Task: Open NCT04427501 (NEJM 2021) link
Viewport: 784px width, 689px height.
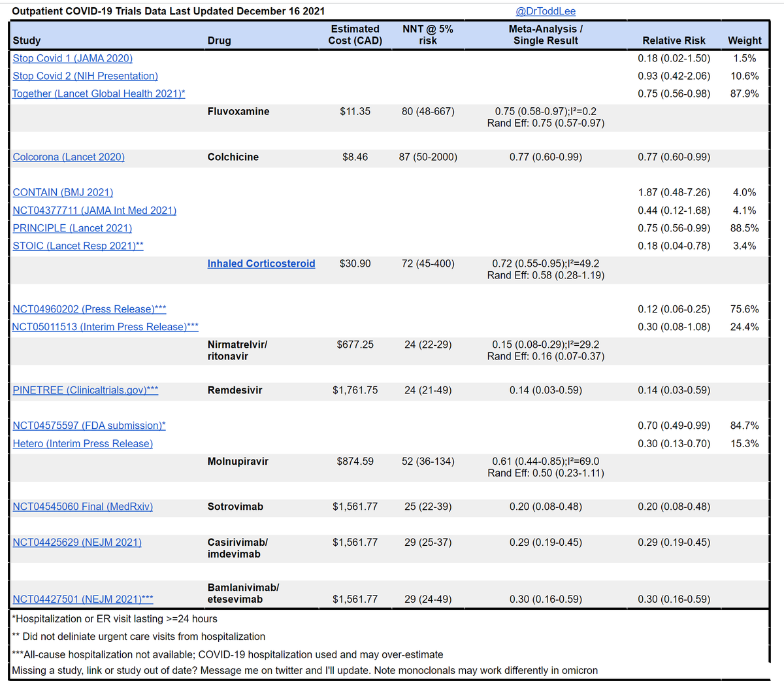Action: tap(83, 599)
